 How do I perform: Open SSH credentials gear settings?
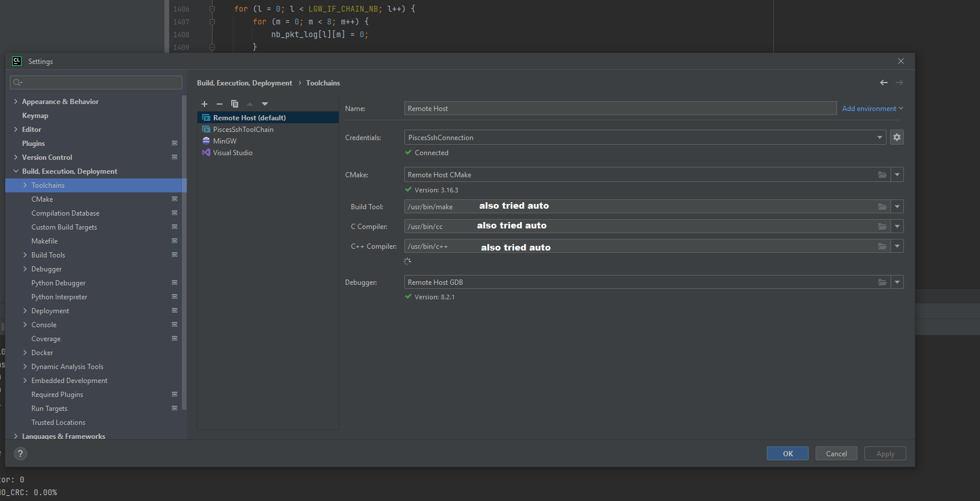click(897, 137)
